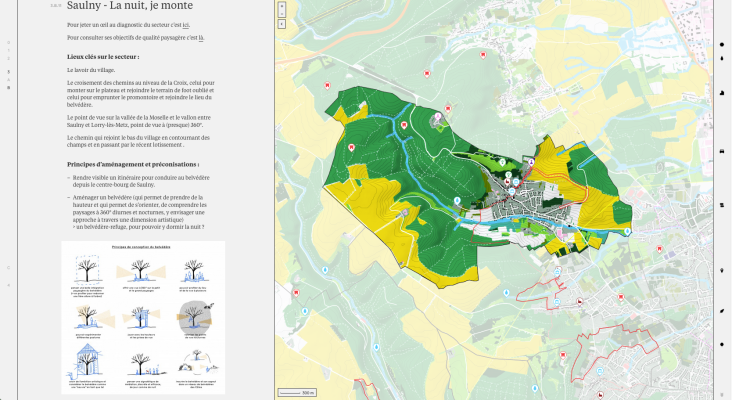Click the red marker at map's top center
The width and height of the screenshot is (732, 400).
[x=427, y=73]
